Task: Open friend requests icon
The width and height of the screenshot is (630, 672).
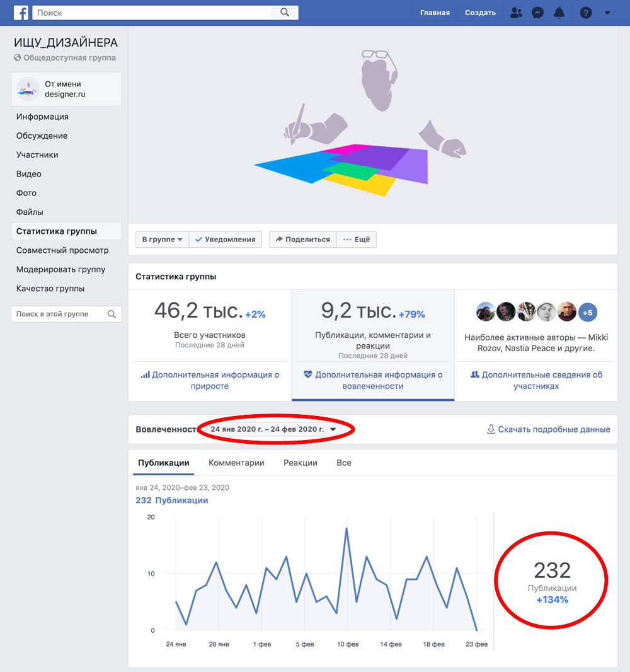Action: click(516, 13)
